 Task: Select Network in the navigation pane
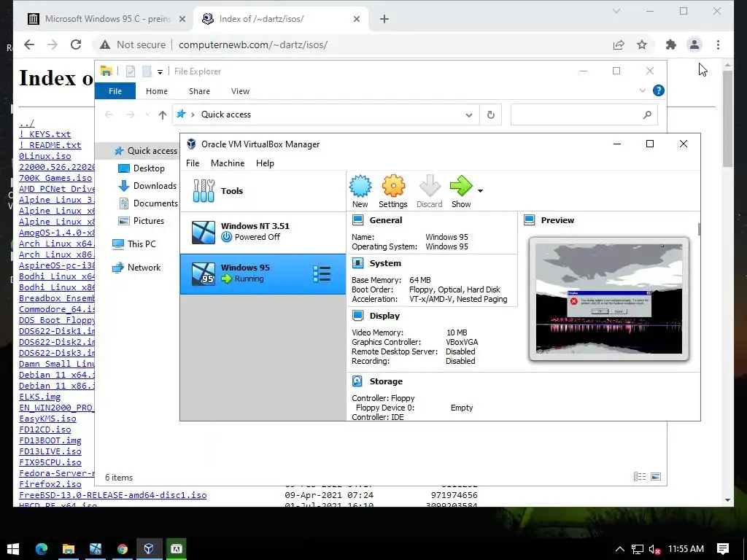(136, 268)
